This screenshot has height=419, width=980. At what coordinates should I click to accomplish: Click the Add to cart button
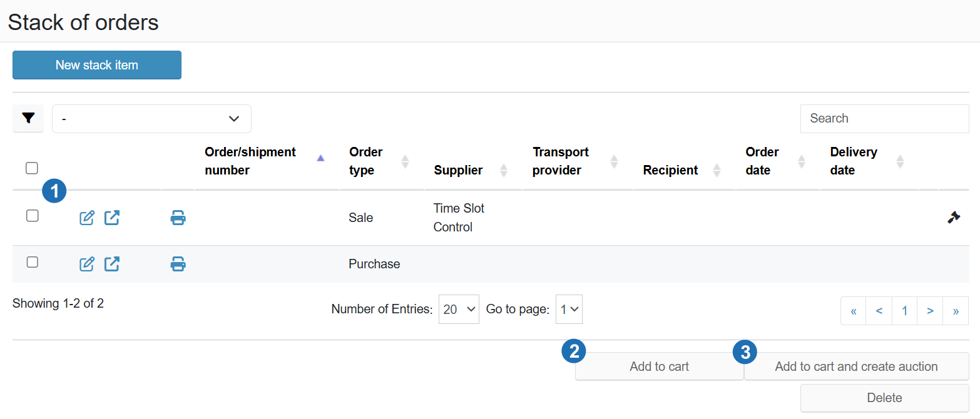[660, 367]
